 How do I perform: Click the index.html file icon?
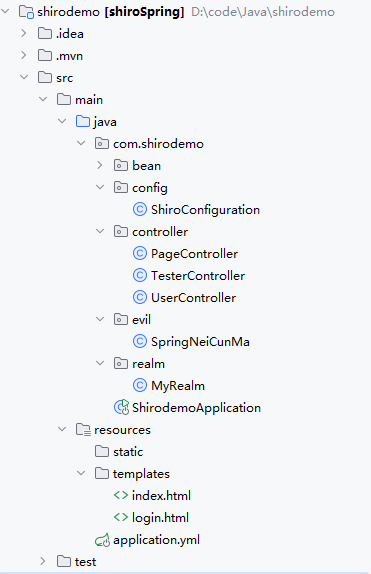pyautogui.click(x=120, y=495)
